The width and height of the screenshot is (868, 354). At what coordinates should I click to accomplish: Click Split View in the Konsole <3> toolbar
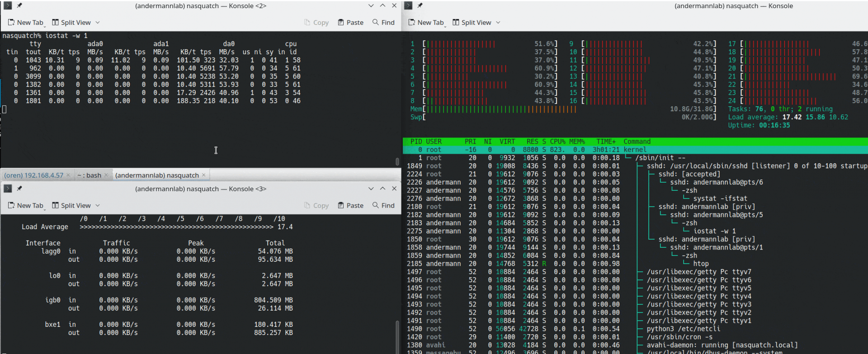point(71,205)
